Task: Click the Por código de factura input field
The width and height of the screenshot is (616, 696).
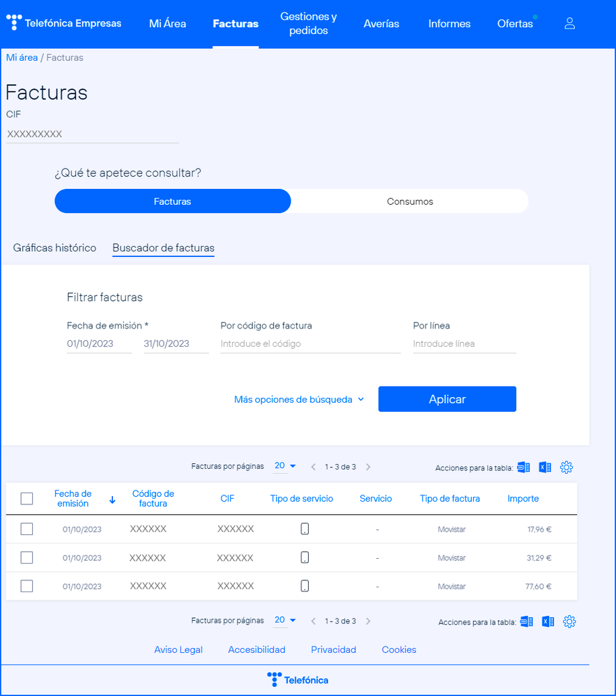Action: tap(310, 343)
